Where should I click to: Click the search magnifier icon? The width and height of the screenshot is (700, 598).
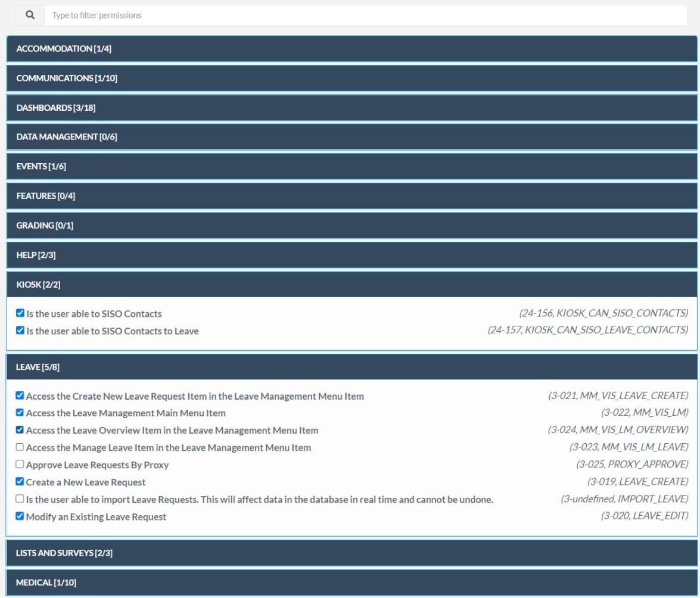(x=30, y=15)
